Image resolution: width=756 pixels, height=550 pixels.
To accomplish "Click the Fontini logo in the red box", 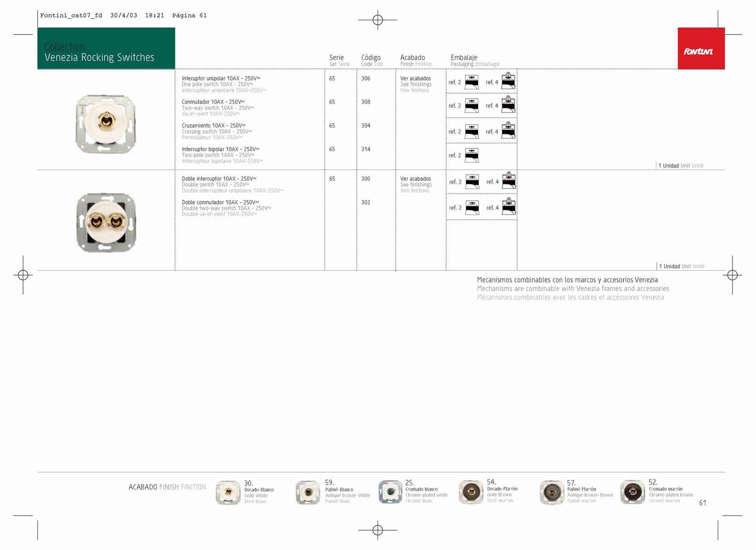I will pyautogui.click(x=698, y=52).
